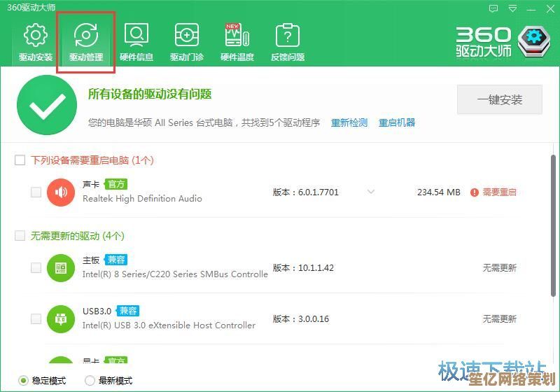Screen dimensions: 560x392
Task: Click the 需要重启 status link
Action: [499, 192]
